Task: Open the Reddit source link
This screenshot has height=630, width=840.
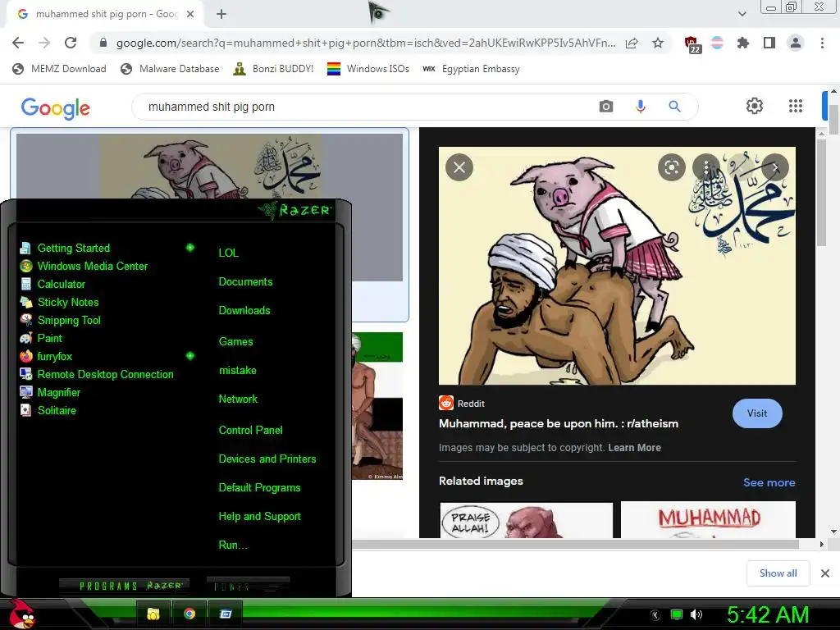Action: point(461,404)
